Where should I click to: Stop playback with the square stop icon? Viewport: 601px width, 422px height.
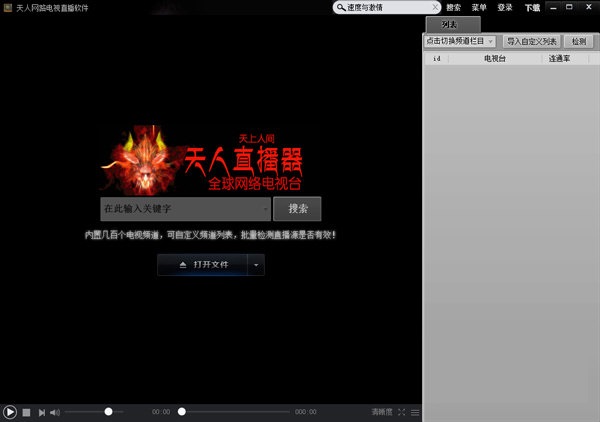click(x=26, y=412)
